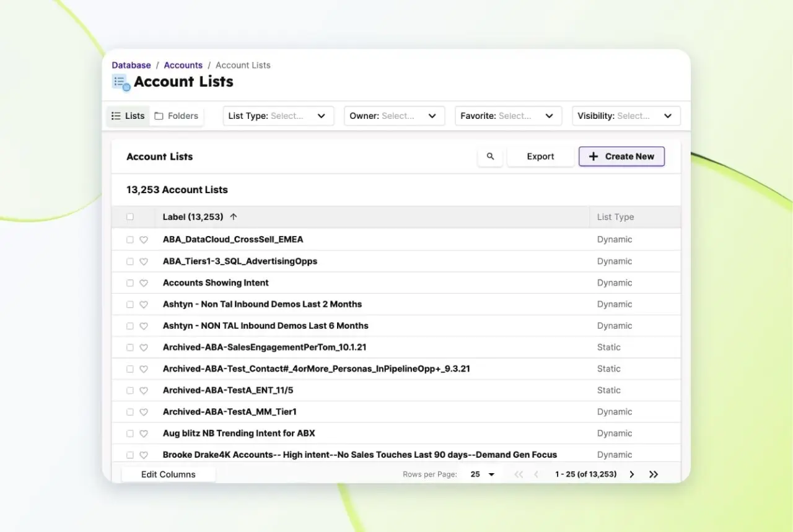Favorite Archived-ABA-TestA_MM_Tier1 with heart icon

(x=144, y=412)
